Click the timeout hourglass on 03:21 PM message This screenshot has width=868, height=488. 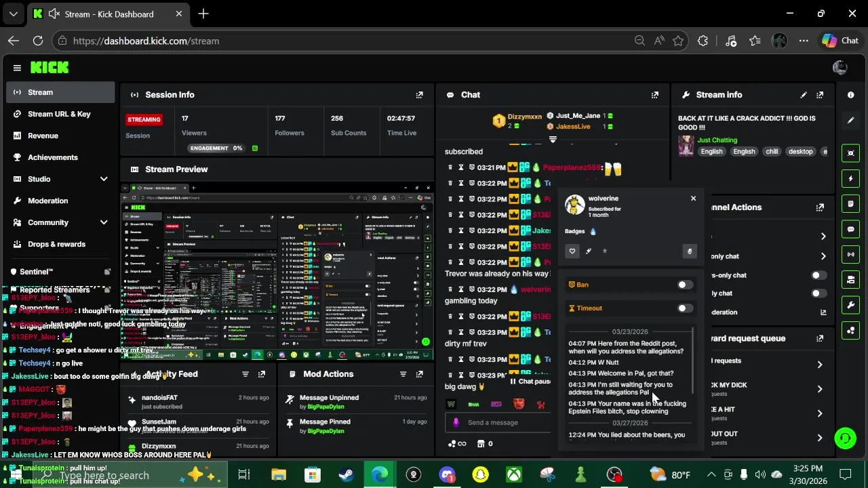[461, 167]
